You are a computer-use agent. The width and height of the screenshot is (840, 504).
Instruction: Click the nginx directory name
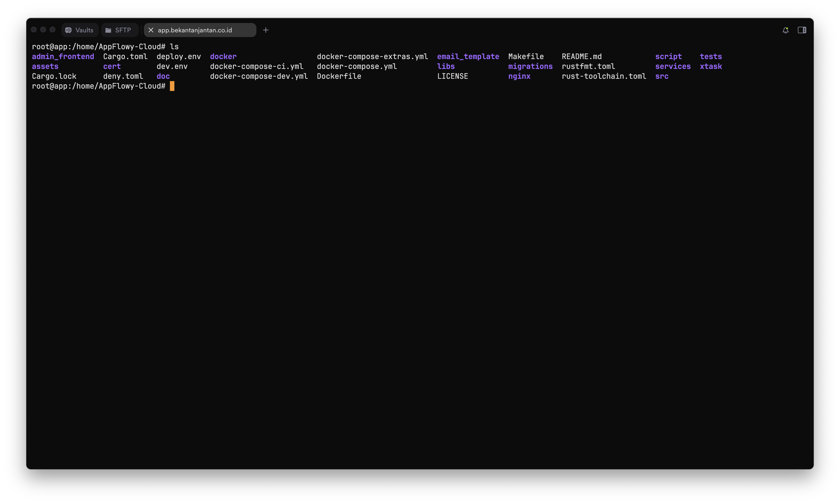tap(519, 76)
